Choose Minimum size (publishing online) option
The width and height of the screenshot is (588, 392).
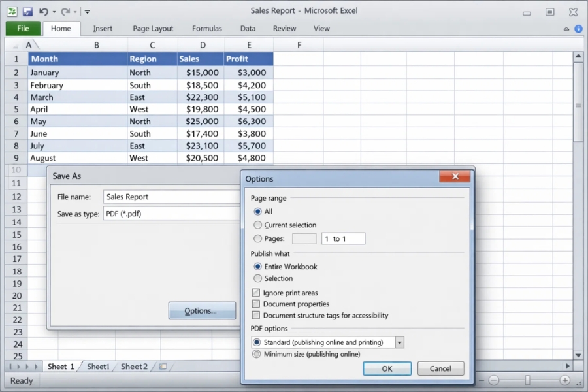point(256,354)
